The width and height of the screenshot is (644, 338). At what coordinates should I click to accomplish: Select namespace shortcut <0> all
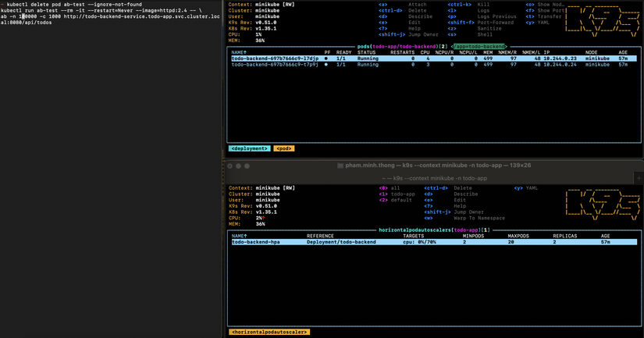389,188
